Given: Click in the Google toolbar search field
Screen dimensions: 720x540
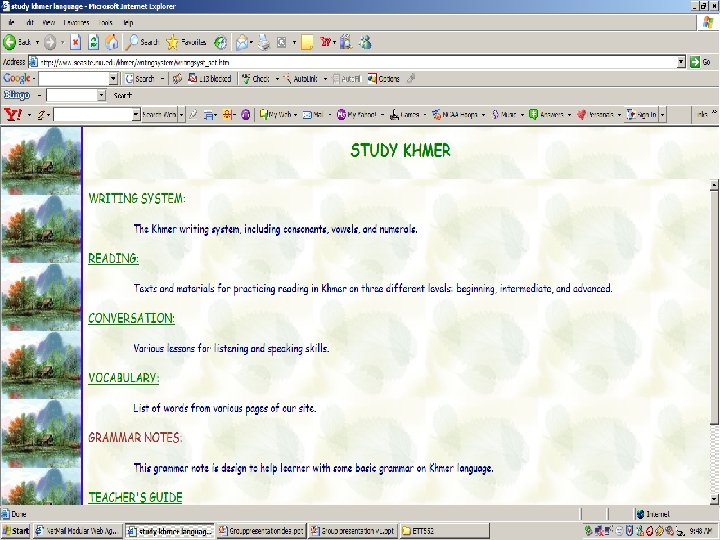Looking at the screenshot, I should 73,79.
